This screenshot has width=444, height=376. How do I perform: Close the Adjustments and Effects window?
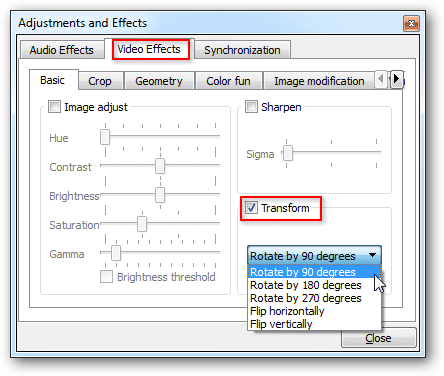(x=411, y=24)
